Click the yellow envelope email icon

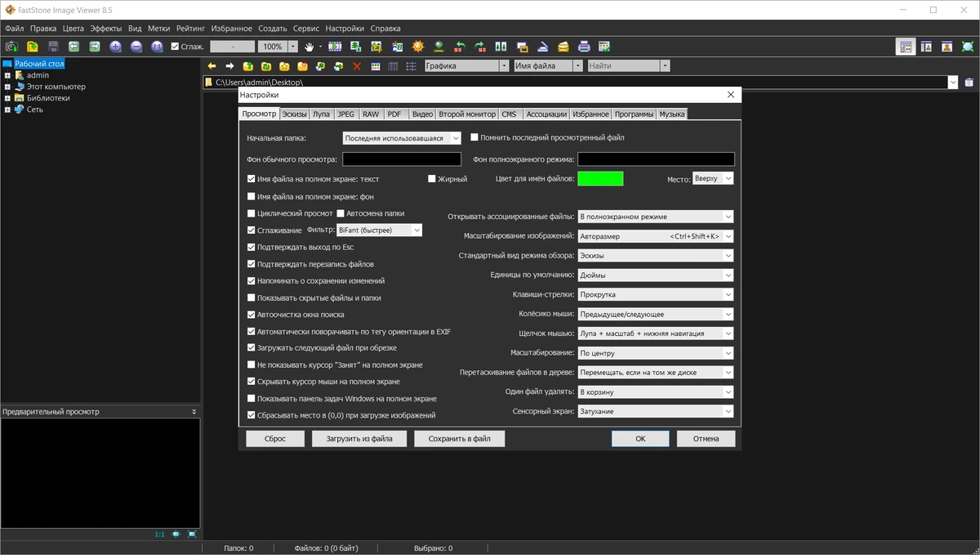pos(563,47)
